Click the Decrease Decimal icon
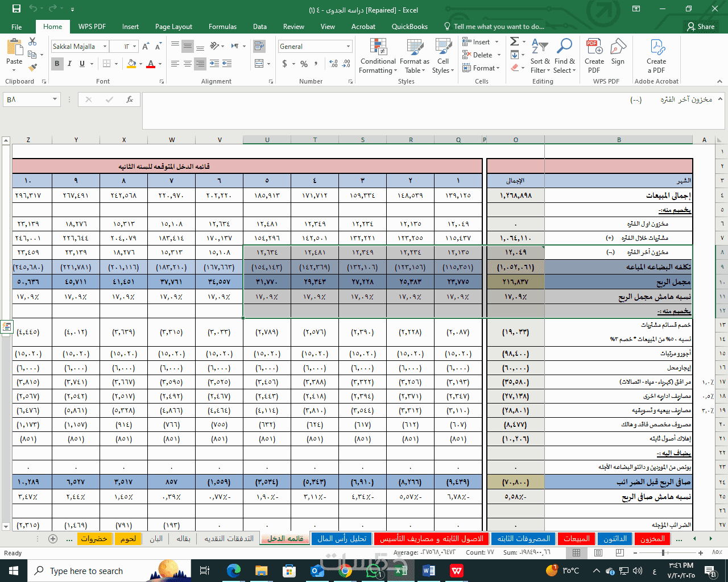728x582 pixels. tap(346, 64)
